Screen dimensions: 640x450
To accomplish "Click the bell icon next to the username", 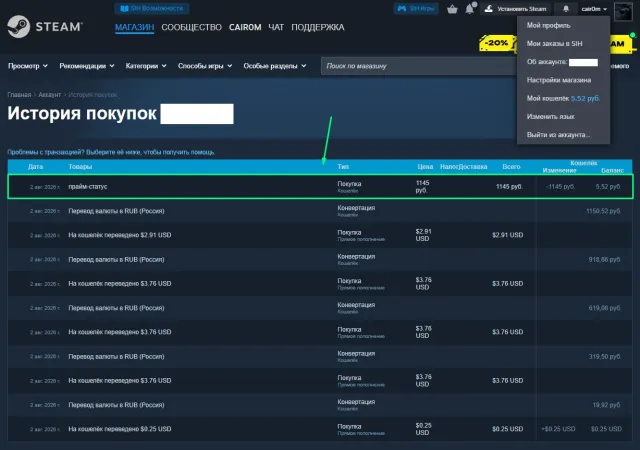I will tap(566, 9).
